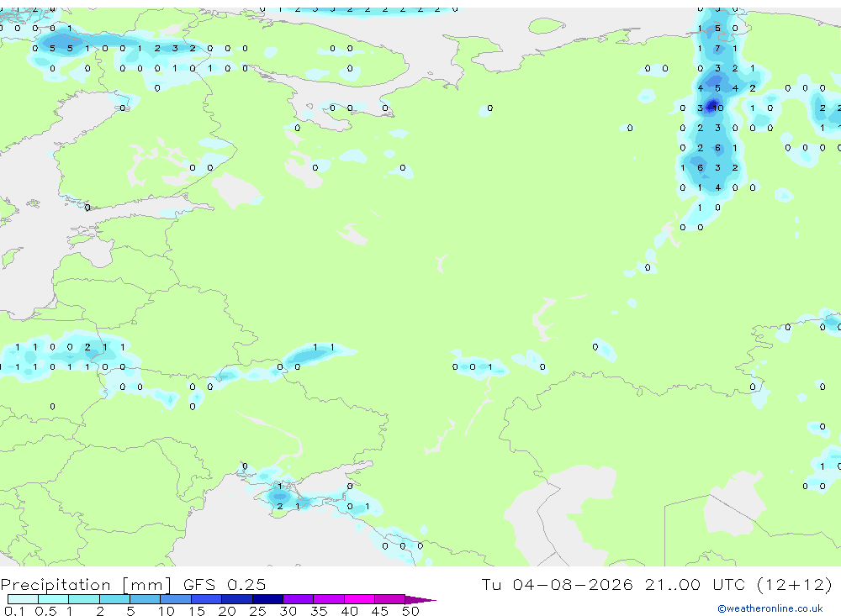Open the weatheronline.co.uk copyright link
This screenshot has height=616, width=841.
point(770,608)
